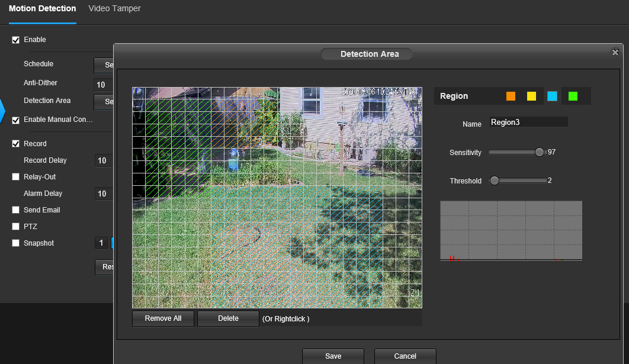Click the Sensitivity slider handle

pyautogui.click(x=540, y=152)
